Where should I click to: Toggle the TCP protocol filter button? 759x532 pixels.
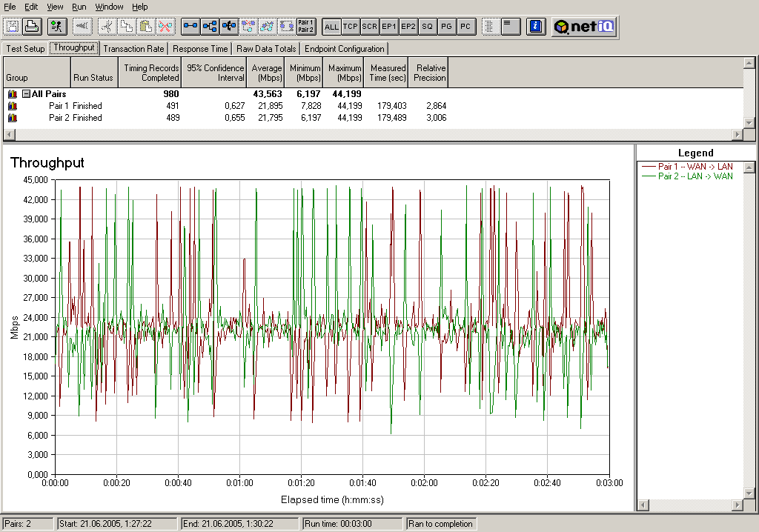(x=351, y=27)
